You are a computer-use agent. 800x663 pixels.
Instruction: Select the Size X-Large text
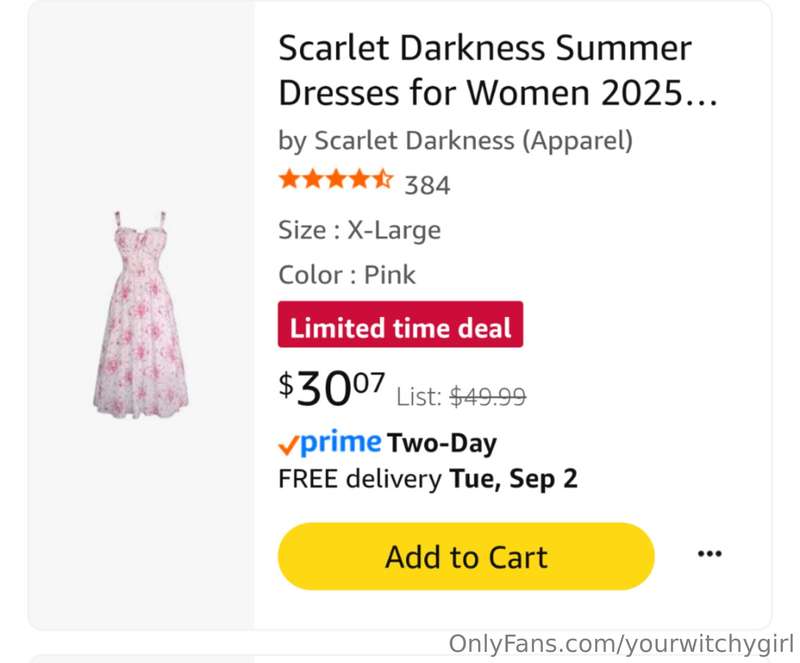pos(360,230)
